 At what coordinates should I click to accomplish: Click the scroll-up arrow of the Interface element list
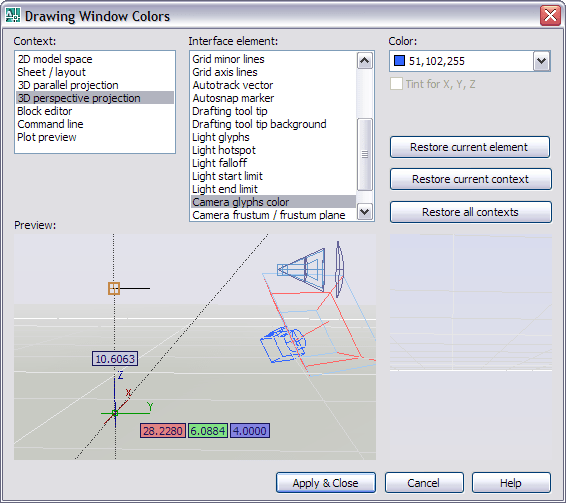tap(365, 60)
